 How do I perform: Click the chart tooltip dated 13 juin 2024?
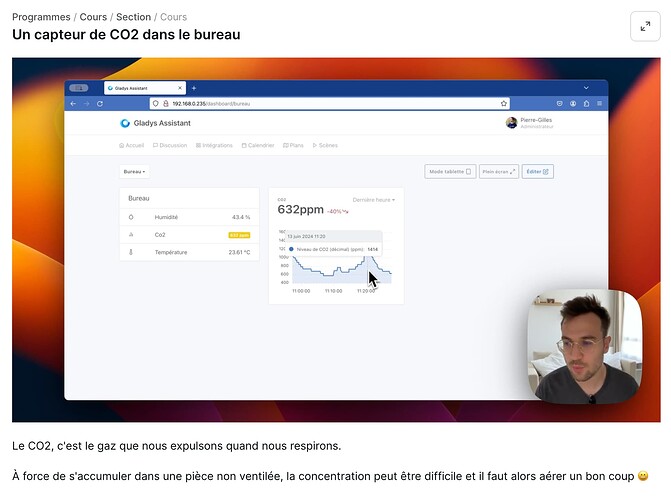coord(334,243)
